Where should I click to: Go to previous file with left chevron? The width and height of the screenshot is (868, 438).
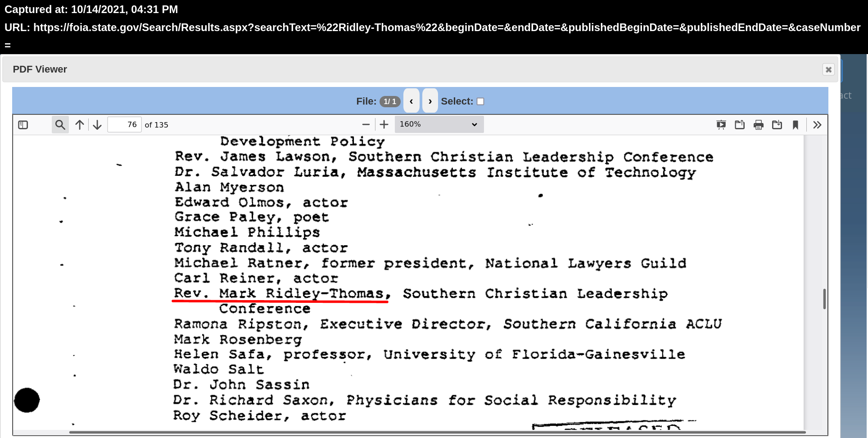[x=411, y=101]
